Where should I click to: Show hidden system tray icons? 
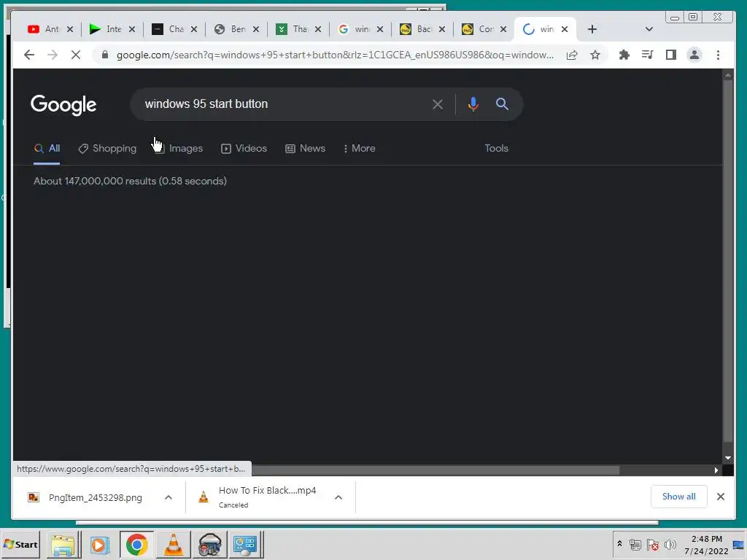coord(619,544)
